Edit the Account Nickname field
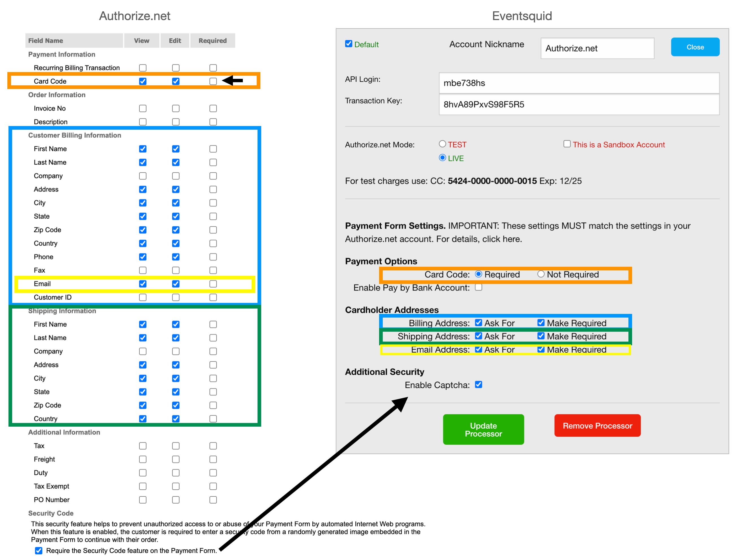 pyautogui.click(x=597, y=48)
